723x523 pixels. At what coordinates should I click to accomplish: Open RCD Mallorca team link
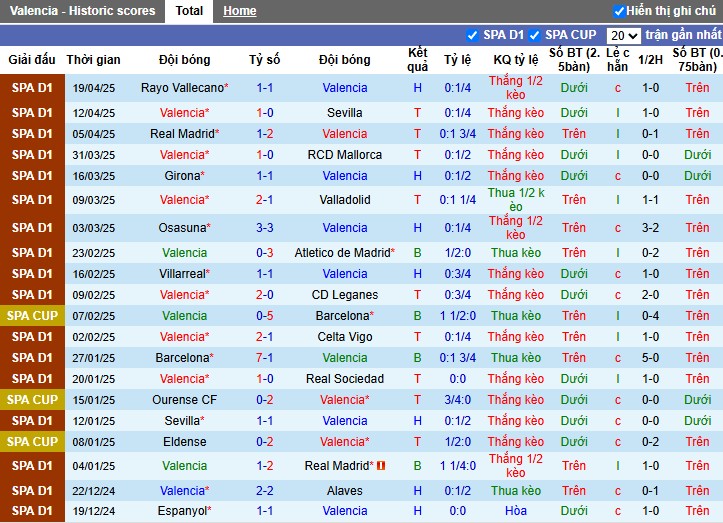[344, 155]
